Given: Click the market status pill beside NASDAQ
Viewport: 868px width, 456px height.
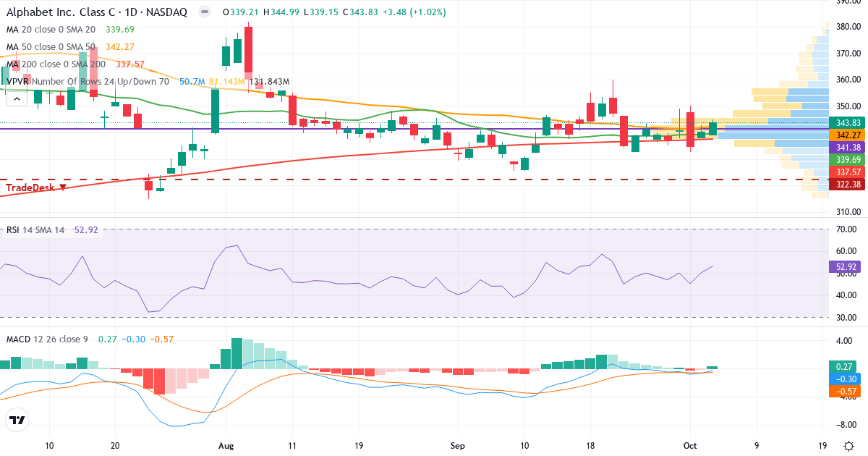Looking at the screenshot, I should pyautogui.click(x=205, y=12).
